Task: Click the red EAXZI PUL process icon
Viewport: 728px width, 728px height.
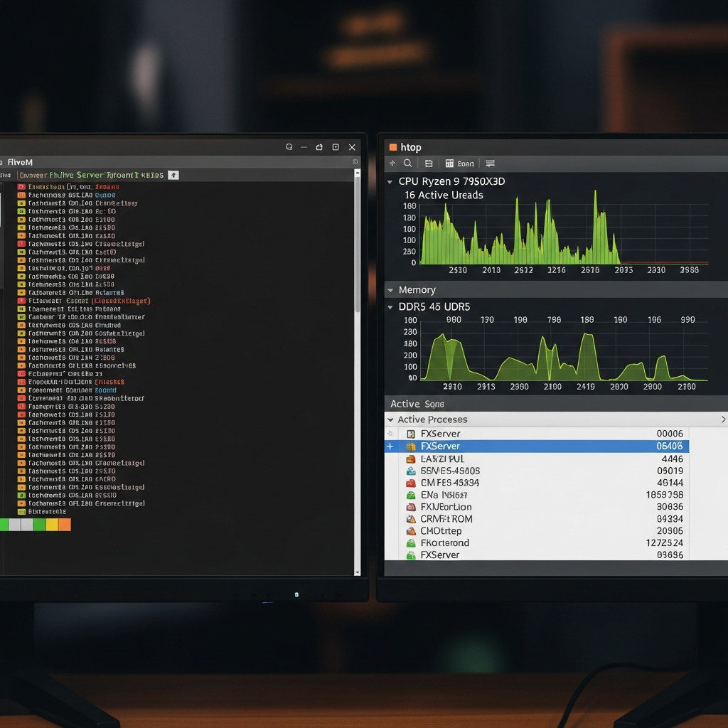Action: point(410,459)
